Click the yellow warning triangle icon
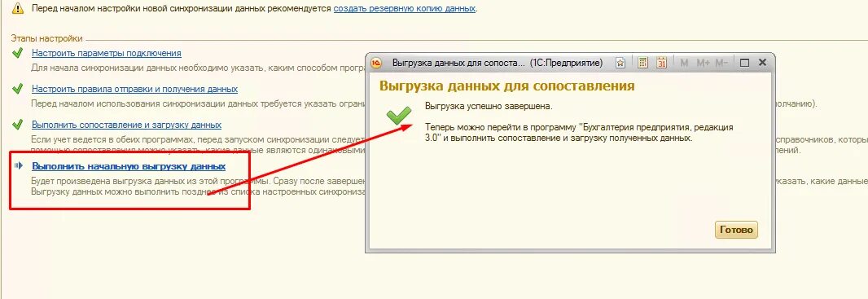868x299 pixels. coord(18,8)
